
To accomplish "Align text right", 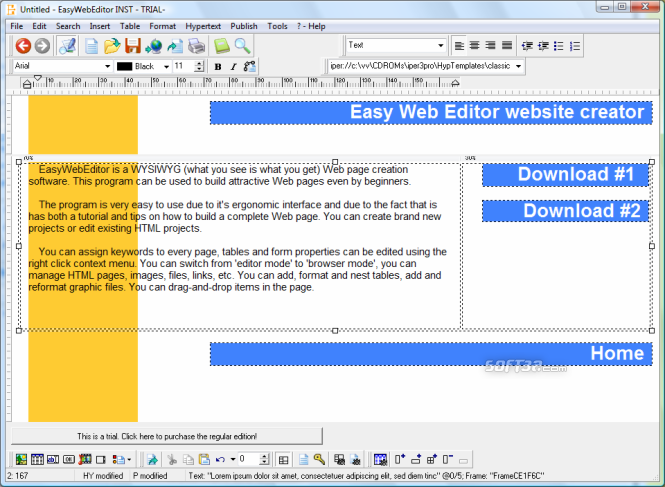I will coord(490,45).
